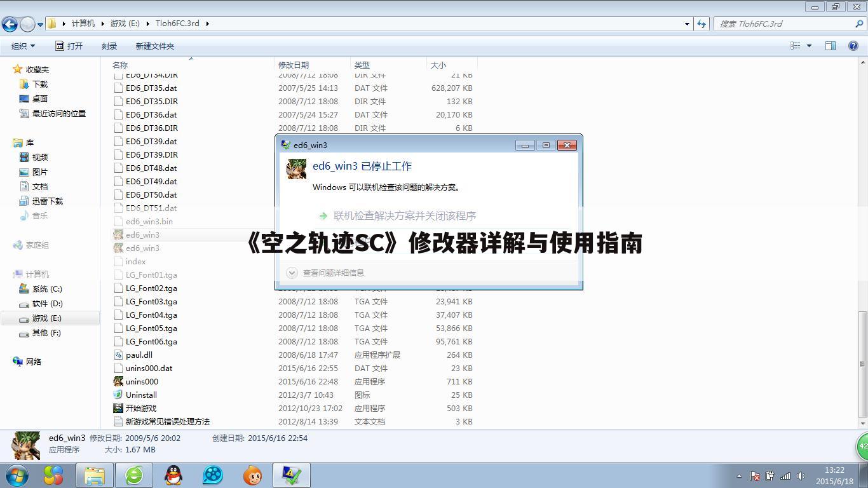Click the 开始游戏 application icon
The width and height of the screenshot is (868, 488).
(x=118, y=408)
